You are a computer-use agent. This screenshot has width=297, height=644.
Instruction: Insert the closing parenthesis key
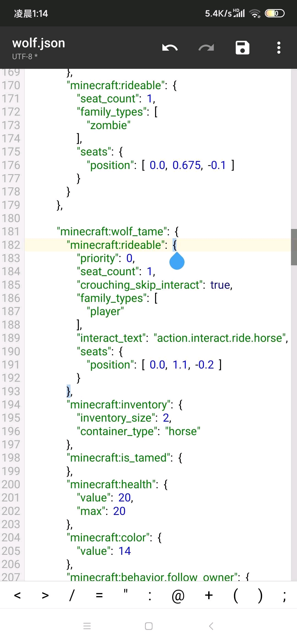pos(260,596)
